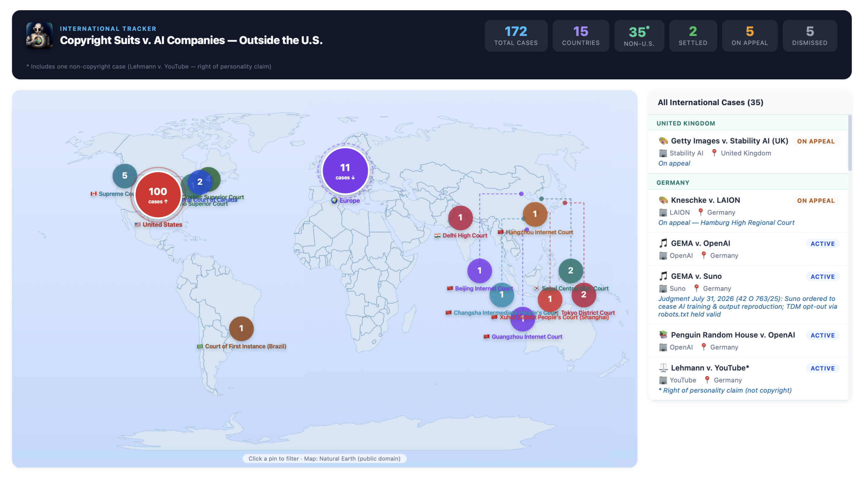This screenshot has width=868, height=478.
Task: Open the Getty Images v. Stability AI (UK) case
Action: click(x=748, y=152)
